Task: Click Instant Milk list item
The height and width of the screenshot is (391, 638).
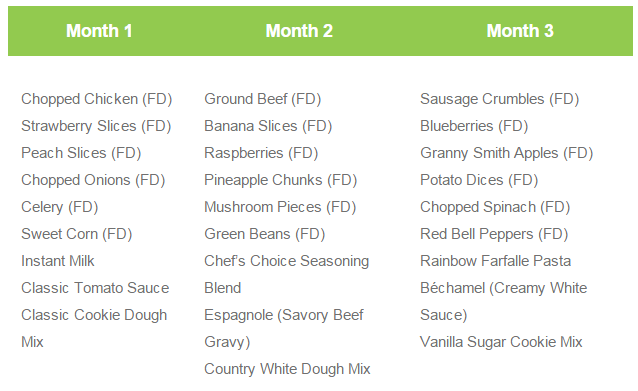Action: (58, 261)
